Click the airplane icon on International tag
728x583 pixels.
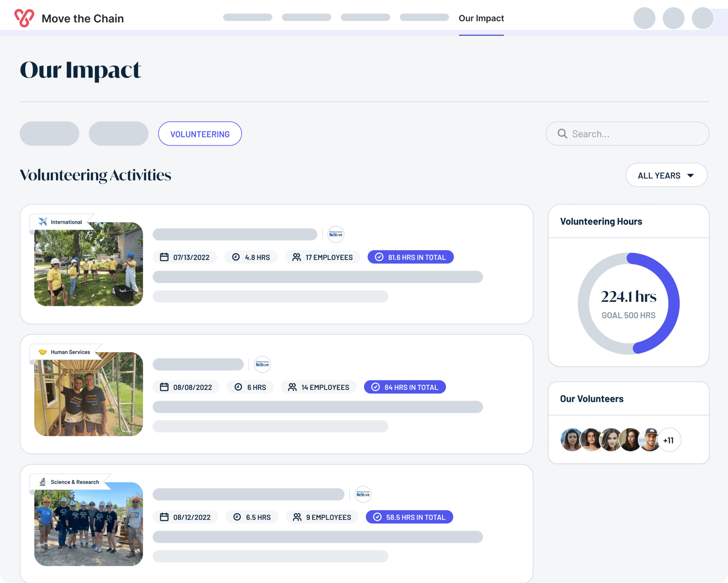43,222
